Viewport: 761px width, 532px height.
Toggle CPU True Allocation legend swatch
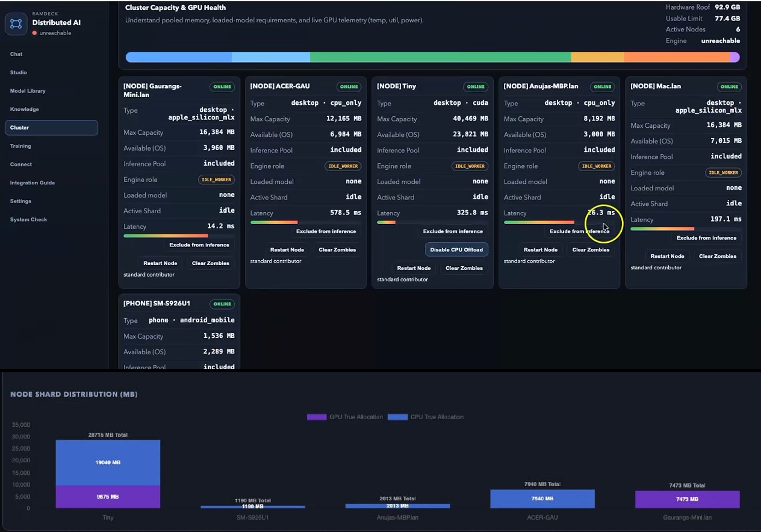coord(398,417)
